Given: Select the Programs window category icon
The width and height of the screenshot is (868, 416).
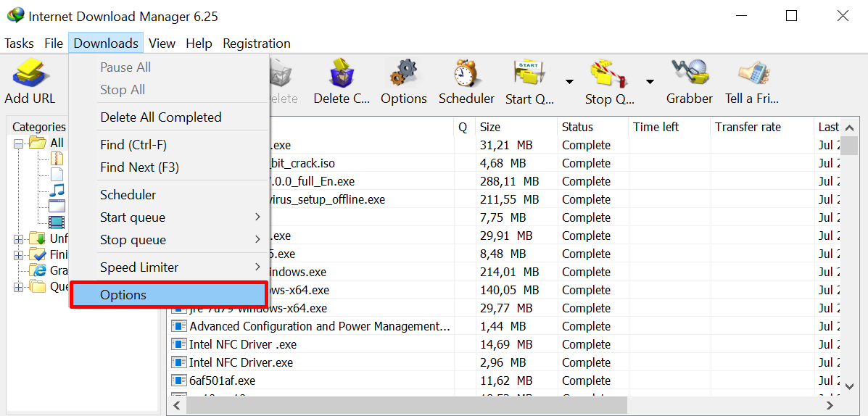Looking at the screenshot, I should [57, 207].
